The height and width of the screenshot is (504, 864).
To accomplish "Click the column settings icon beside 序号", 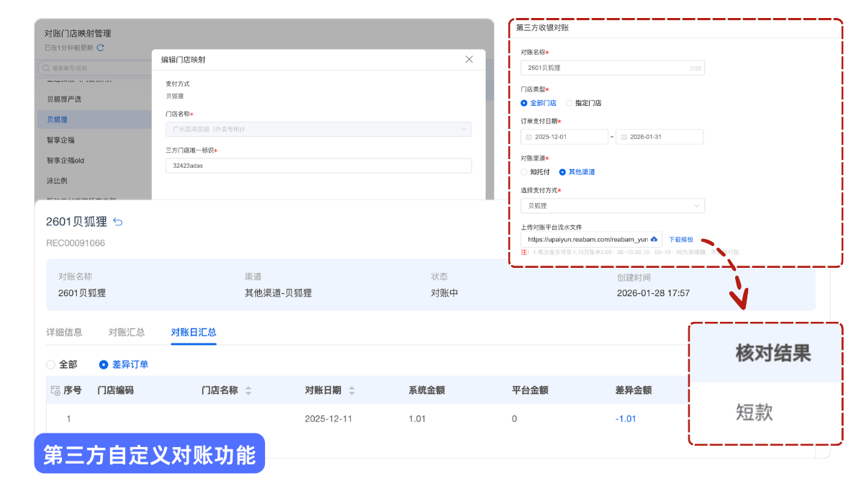I will click(x=55, y=390).
